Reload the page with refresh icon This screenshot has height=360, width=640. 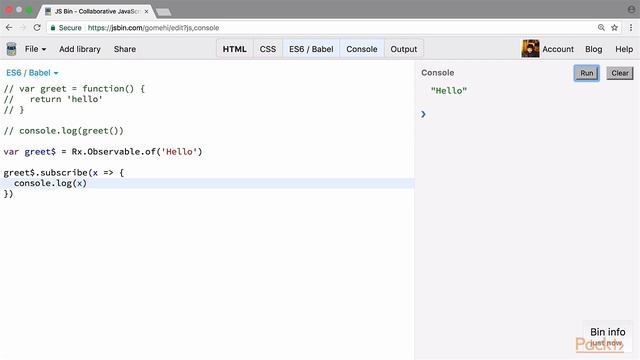point(37,28)
